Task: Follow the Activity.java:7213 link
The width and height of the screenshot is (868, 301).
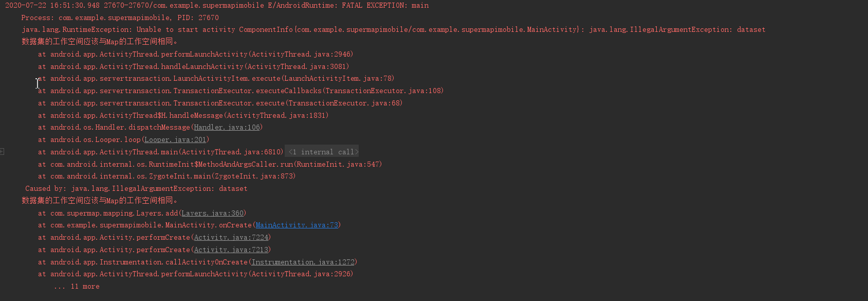Action: coord(231,250)
